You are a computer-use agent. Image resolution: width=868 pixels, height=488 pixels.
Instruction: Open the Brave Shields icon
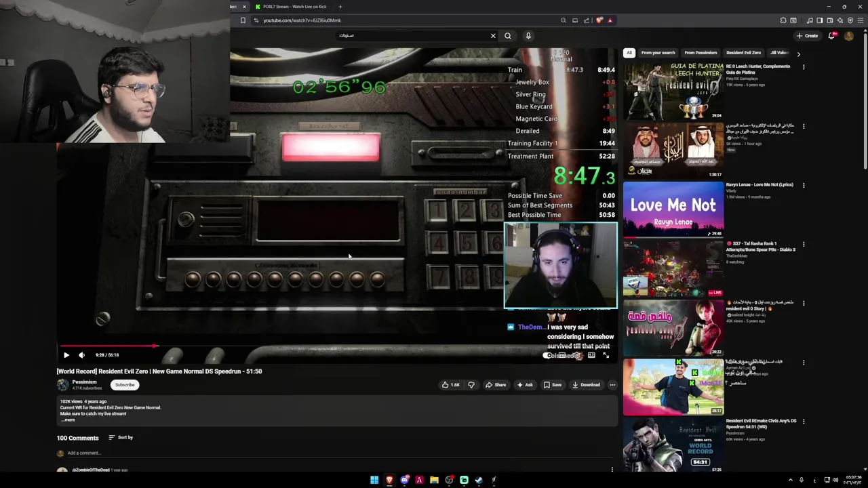(x=599, y=20)
